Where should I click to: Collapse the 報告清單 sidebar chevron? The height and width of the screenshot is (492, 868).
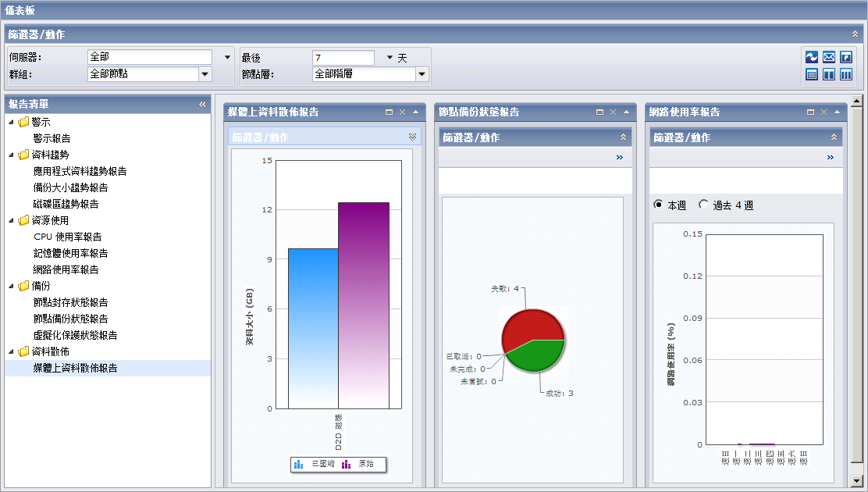tap(203, 104)
